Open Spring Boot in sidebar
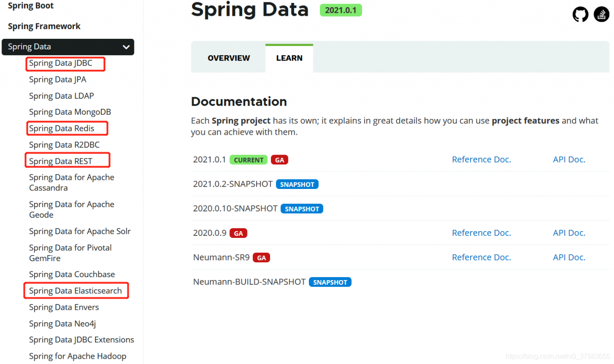Image resolution: width=614 pixels, height=364 pixels. pyautogui.click(x=31, y=6)
